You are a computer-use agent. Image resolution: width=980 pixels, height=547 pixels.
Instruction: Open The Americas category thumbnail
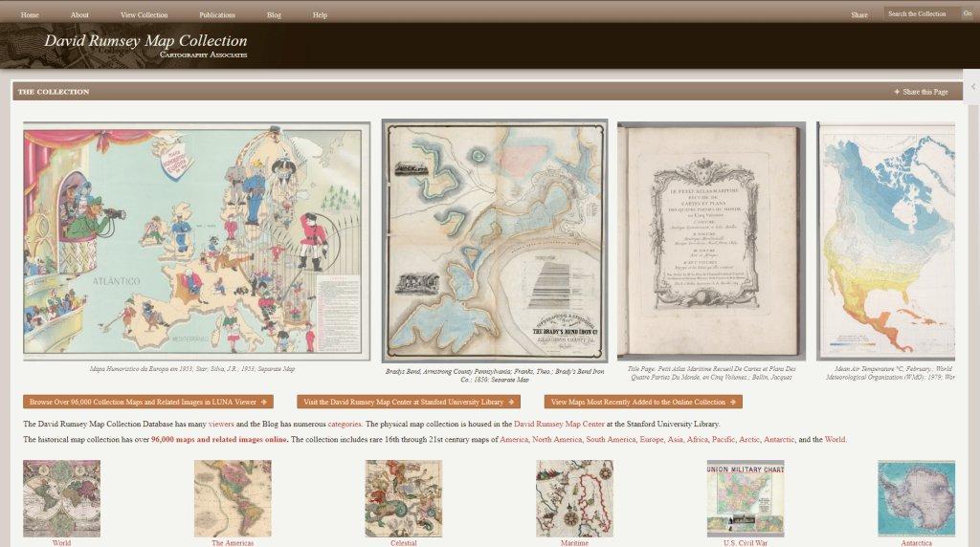point(233,499)
